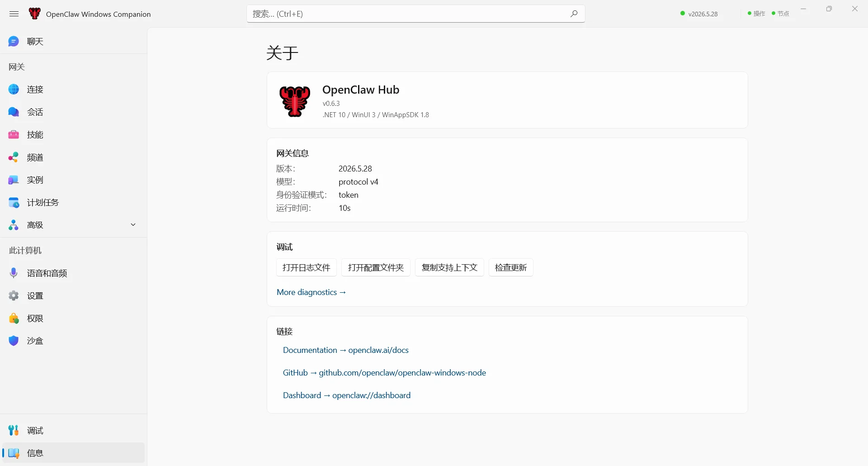868x466 pixels.
Task: Click the 打开配置文件夹 button
Action: 376,267
